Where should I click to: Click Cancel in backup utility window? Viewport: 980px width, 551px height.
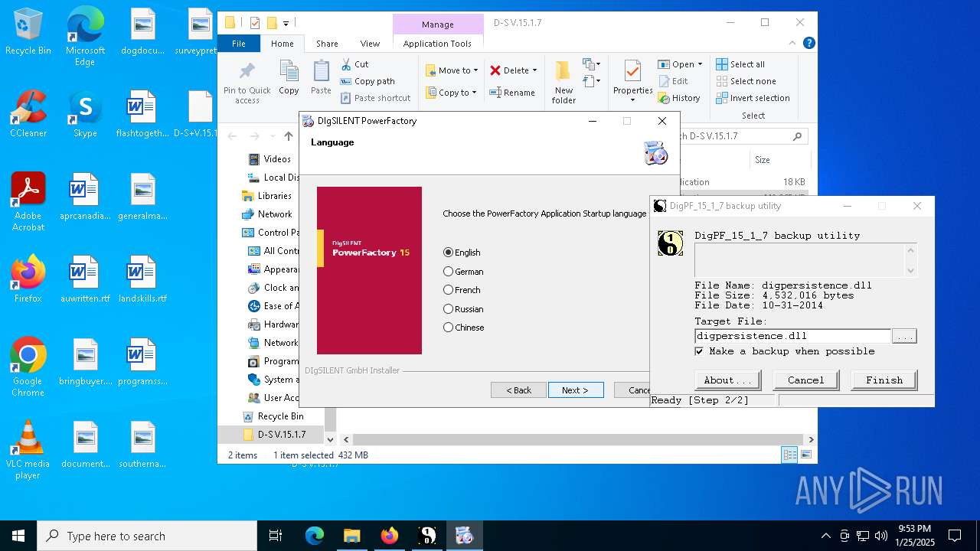pos(806,380)
